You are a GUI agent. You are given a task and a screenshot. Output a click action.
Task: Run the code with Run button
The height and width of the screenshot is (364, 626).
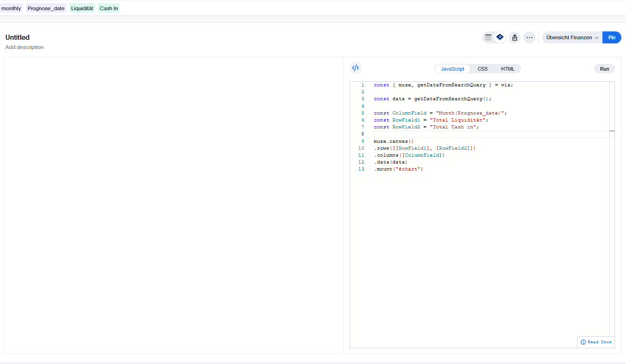click(x=604, y=69)
